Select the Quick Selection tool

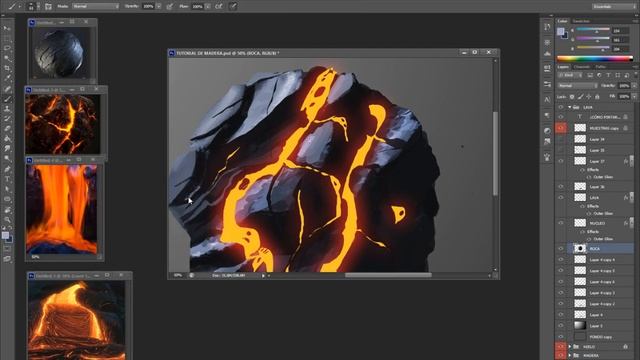click(7, 58)
